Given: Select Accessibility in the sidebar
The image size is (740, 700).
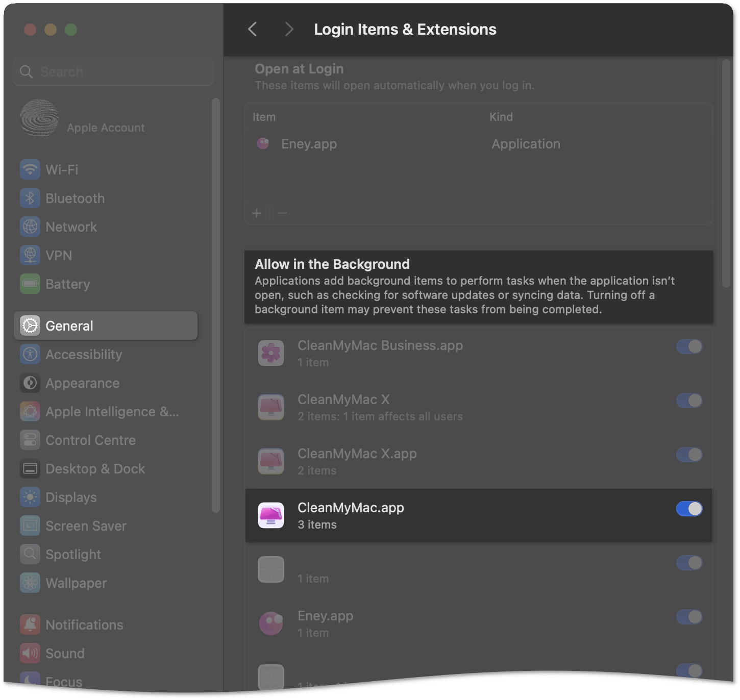Looking at the screenshot, I should (106, 354).
